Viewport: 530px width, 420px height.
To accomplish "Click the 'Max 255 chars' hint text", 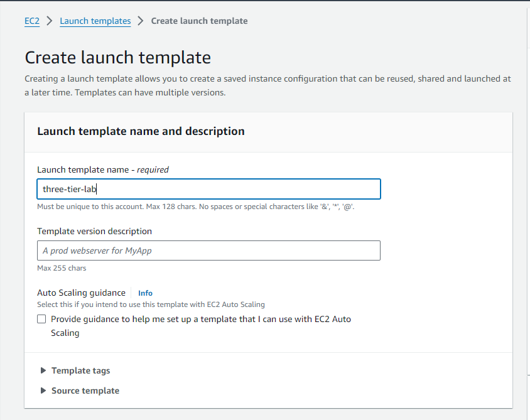I will (62, 268).
